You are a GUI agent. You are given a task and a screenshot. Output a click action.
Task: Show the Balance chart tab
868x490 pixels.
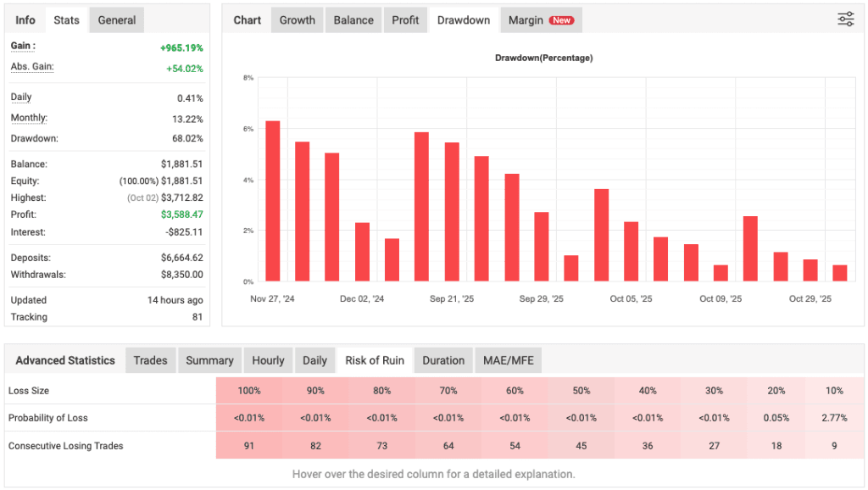point(353,20)
